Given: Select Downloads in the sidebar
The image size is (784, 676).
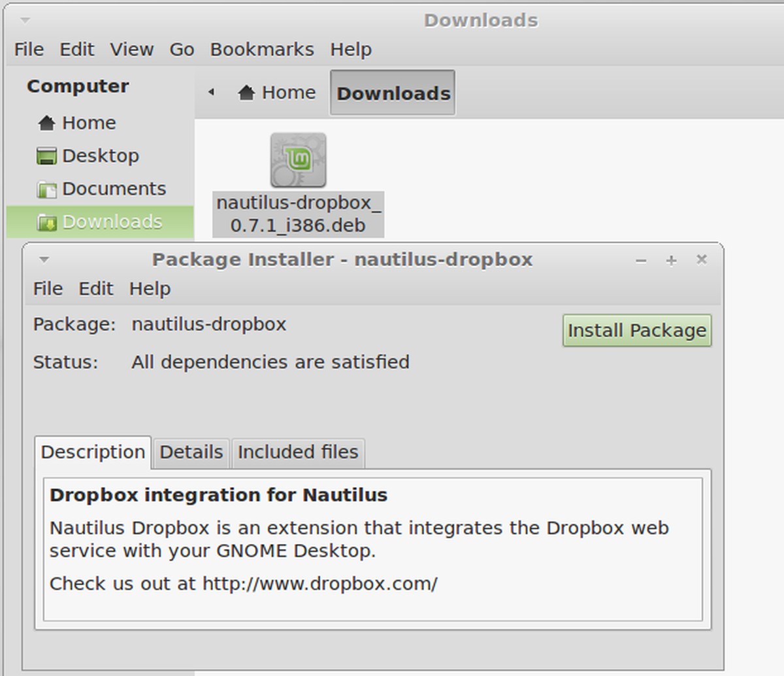Looking at the screenshot, I should coord(112,222).
